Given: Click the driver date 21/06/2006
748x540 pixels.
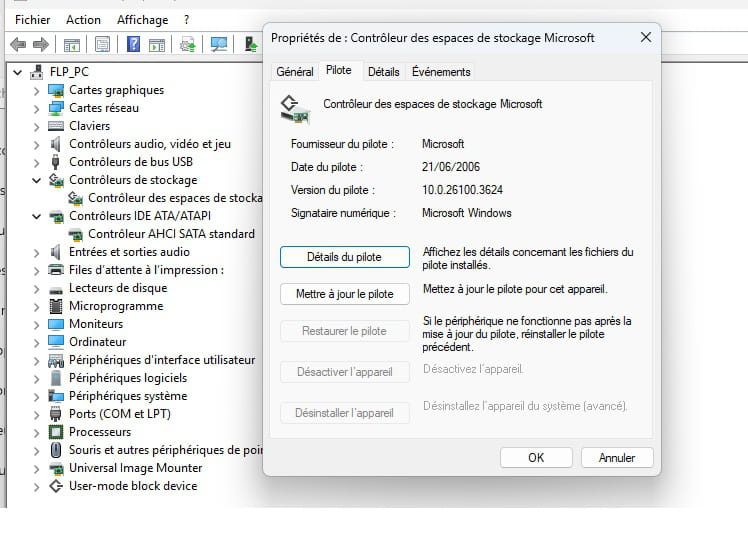Looking at the screenshot, I should (x=451, y=167).
